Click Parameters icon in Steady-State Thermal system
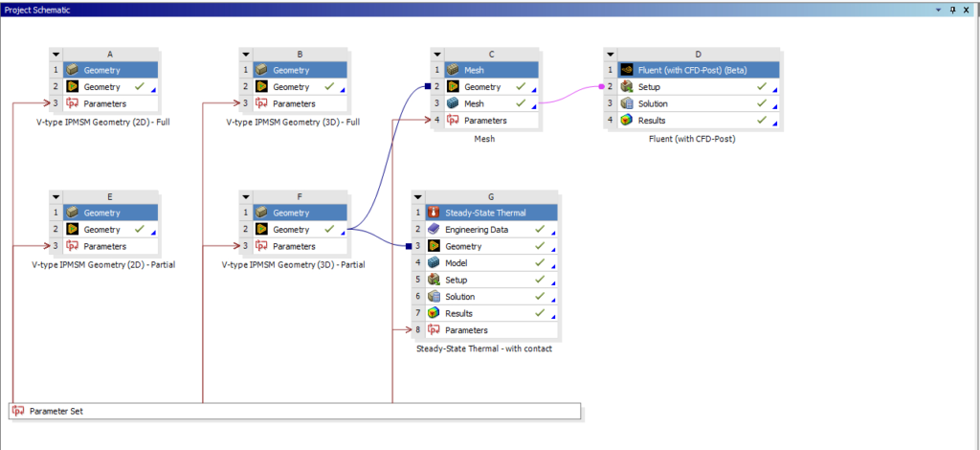This screenshot has height=450, width=980. tap(434, 330)
